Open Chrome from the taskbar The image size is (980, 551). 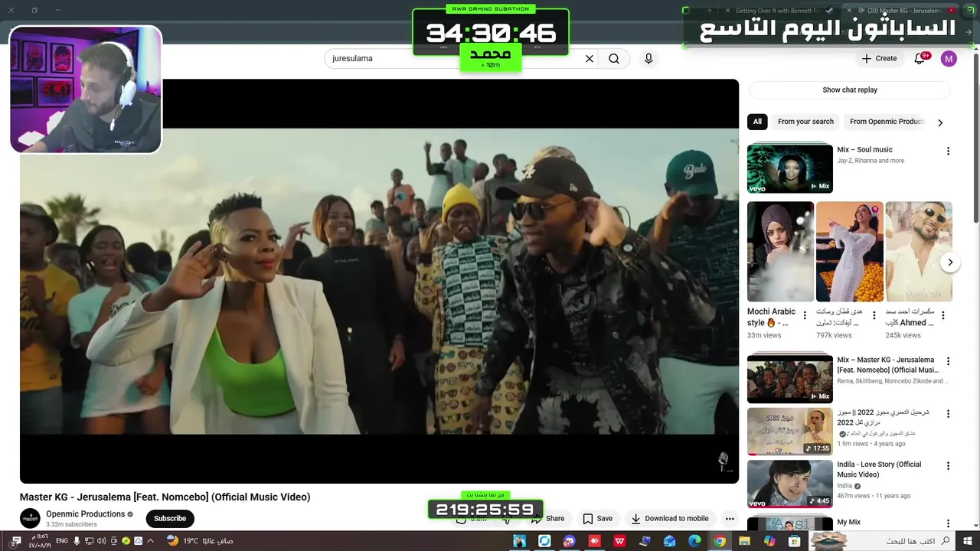[x=720, y=541]
